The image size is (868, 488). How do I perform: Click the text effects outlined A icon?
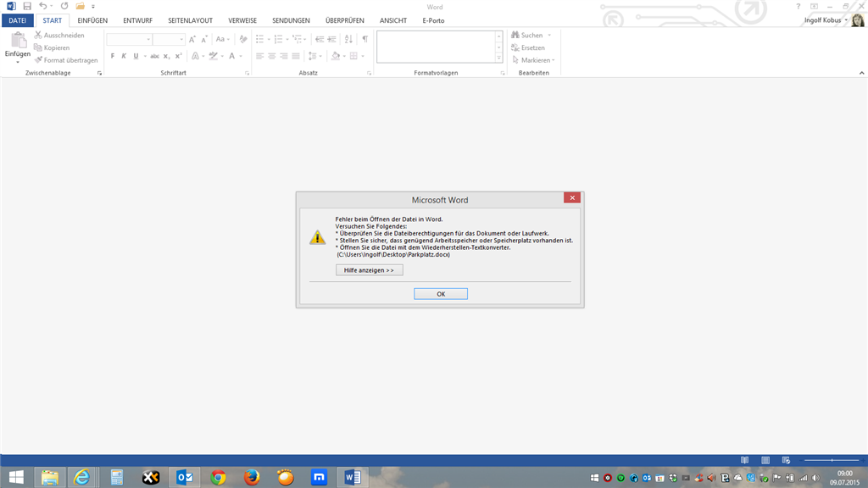pyautogui.click(x=196, y=56)
